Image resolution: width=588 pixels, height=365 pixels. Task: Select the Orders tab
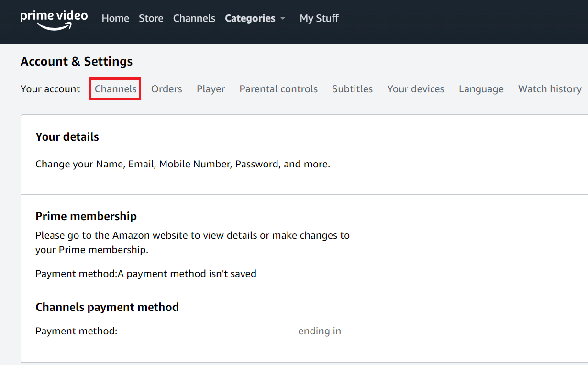pyautogui.click(x=166, y=88)
